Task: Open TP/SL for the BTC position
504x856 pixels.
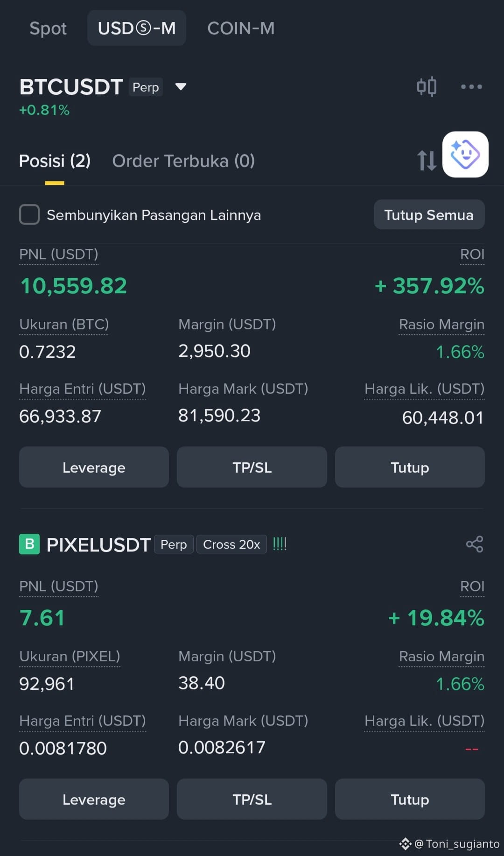Action: pyautogui.click(x=252, y=467)
